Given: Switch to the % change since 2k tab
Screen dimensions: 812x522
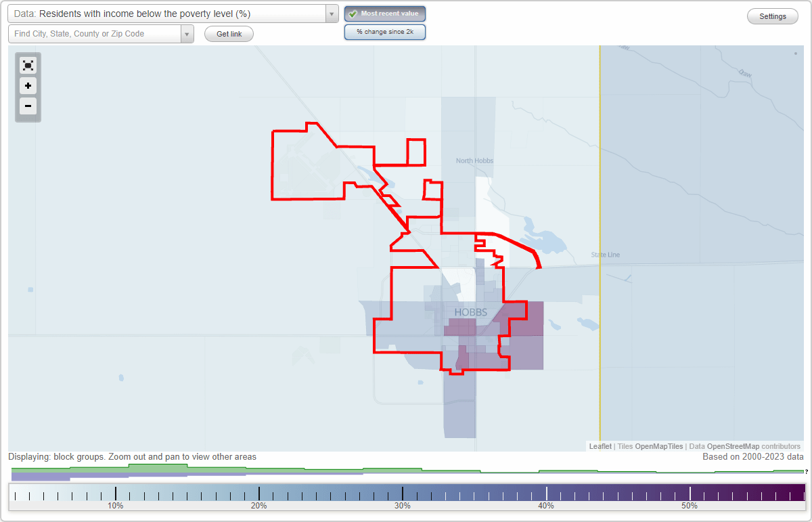Looking at the screenshot, I should [x=385, y=31].
